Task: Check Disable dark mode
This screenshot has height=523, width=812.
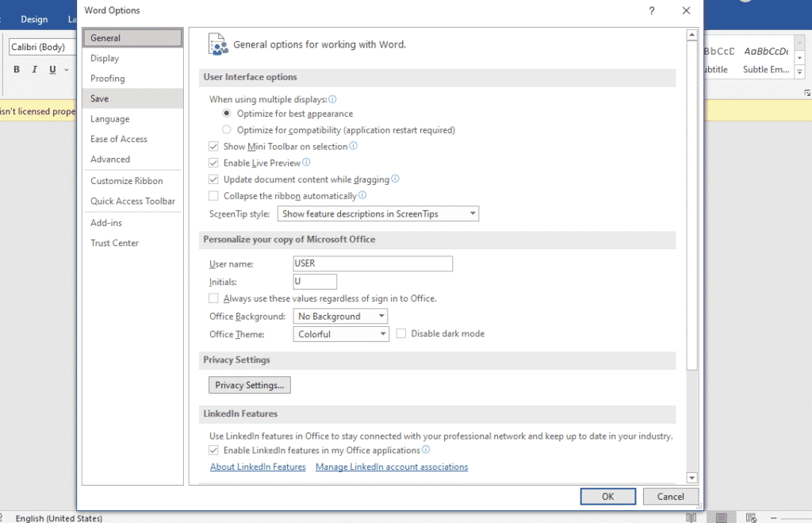Action: click(400, 333)
